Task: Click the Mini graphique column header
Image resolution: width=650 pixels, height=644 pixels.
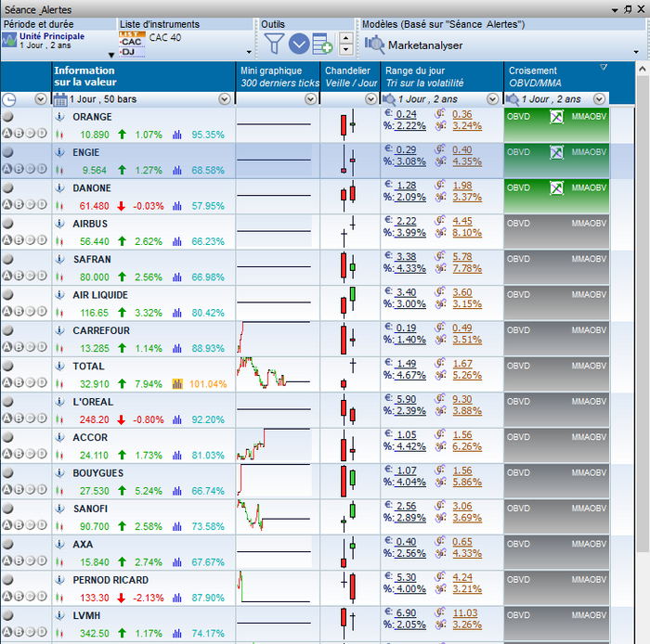Action: tap(278, 77)
